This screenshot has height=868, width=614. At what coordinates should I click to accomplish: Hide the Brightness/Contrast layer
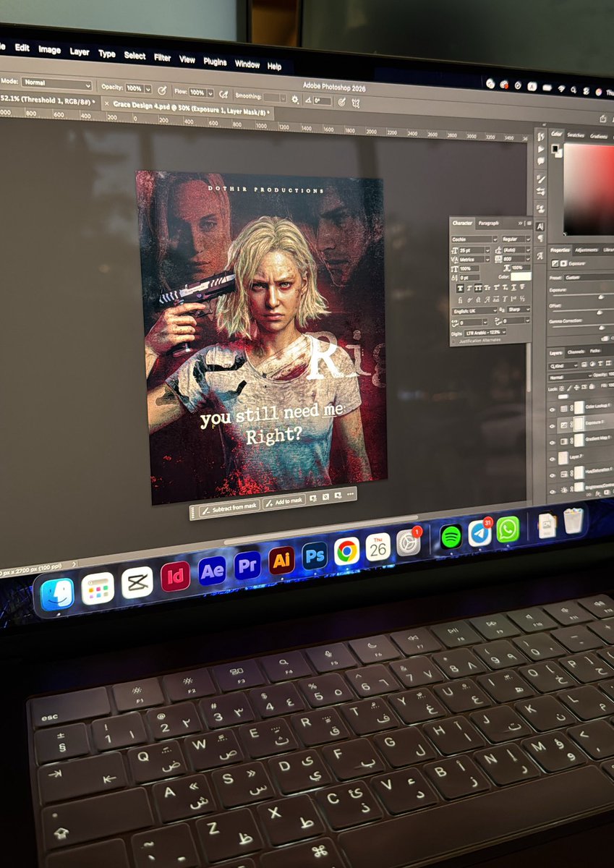(x=552, y=492)
